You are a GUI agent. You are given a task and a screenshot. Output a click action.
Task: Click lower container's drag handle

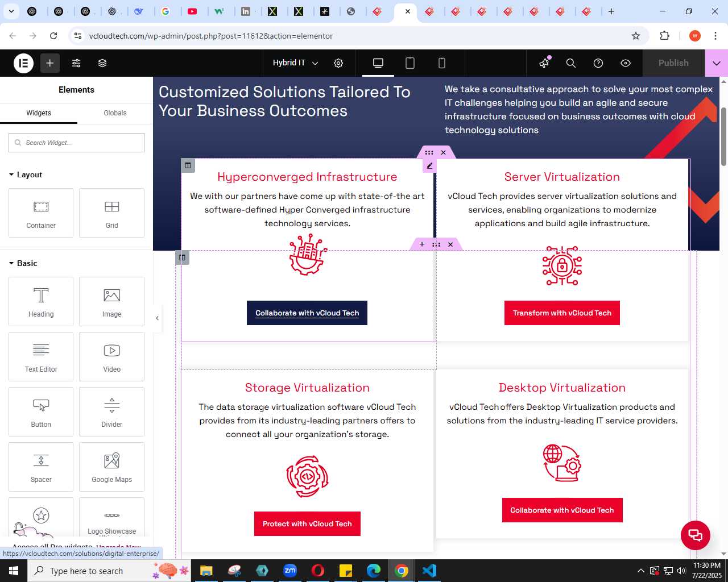pyautogui.click(x=436, y=244)
